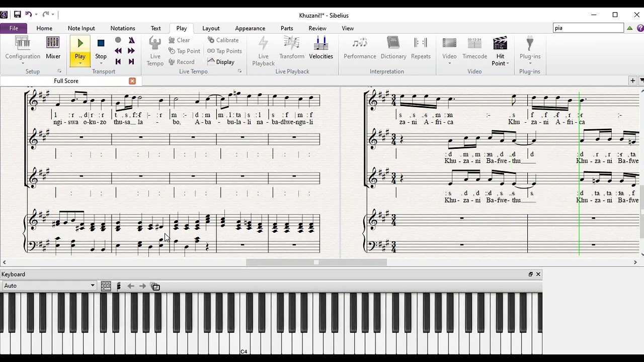Undo the last action
Image resolution: width=644 pixels, height=362 pixels.
point(28,15)
